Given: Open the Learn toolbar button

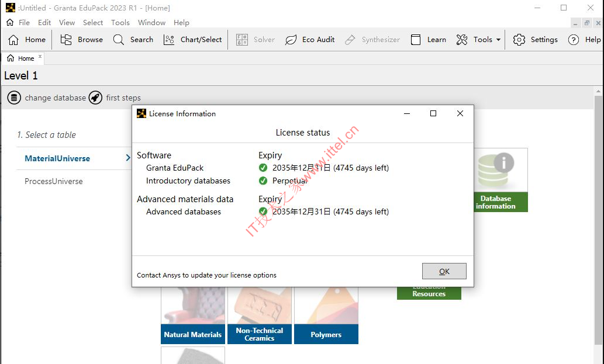Looking at the screenshot, I should point(429,40).
